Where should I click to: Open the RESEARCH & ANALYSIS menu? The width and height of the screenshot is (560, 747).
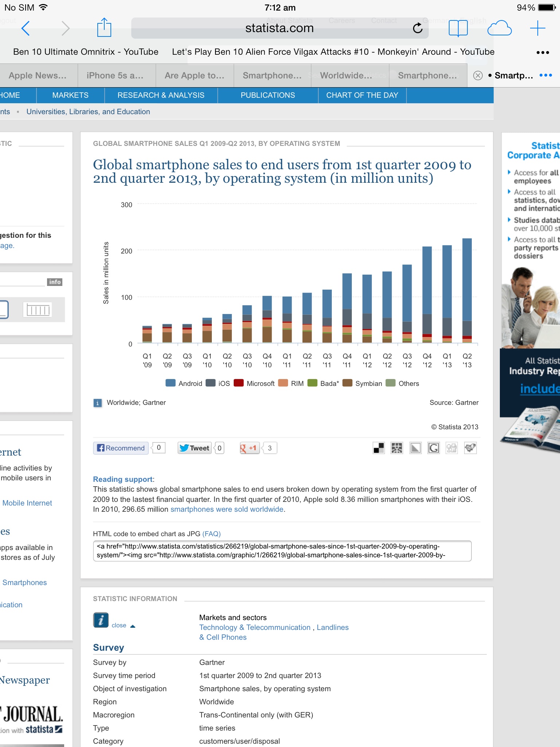pyautogui.click(x=161, y=95)
